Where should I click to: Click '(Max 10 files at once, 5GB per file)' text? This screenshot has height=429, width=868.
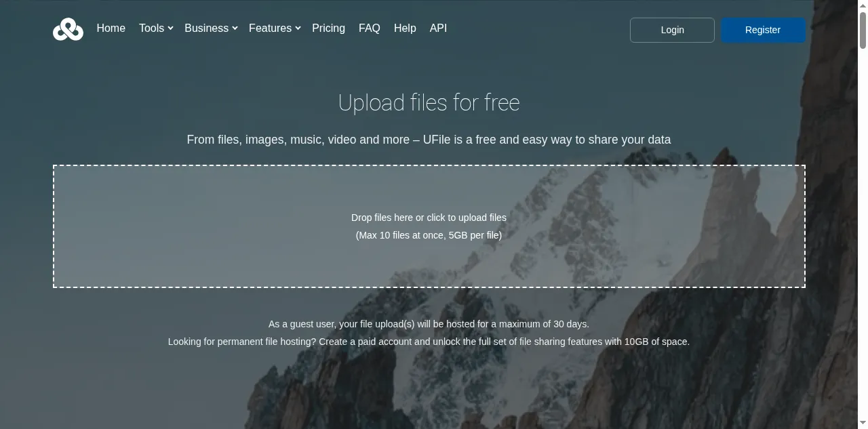[x=429, y=235]
